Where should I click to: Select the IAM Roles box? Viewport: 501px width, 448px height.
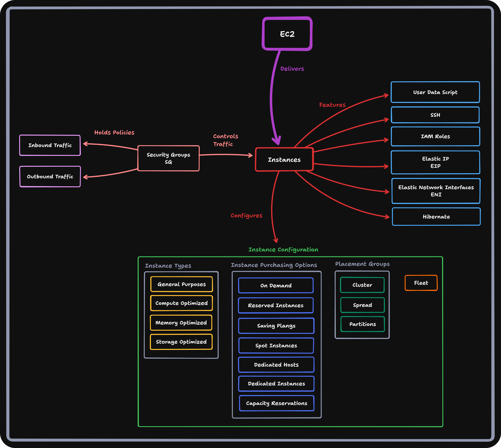435,136
